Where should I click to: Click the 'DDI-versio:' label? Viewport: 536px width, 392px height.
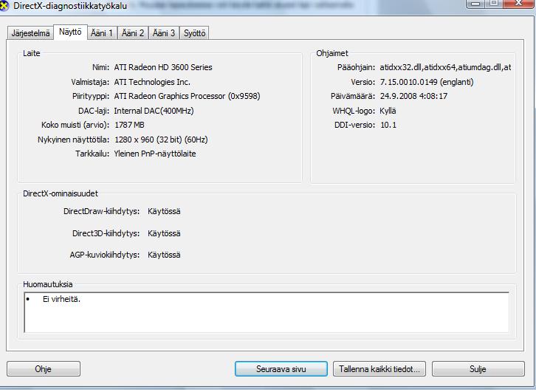pyautogui.click(x=355, y=125)
